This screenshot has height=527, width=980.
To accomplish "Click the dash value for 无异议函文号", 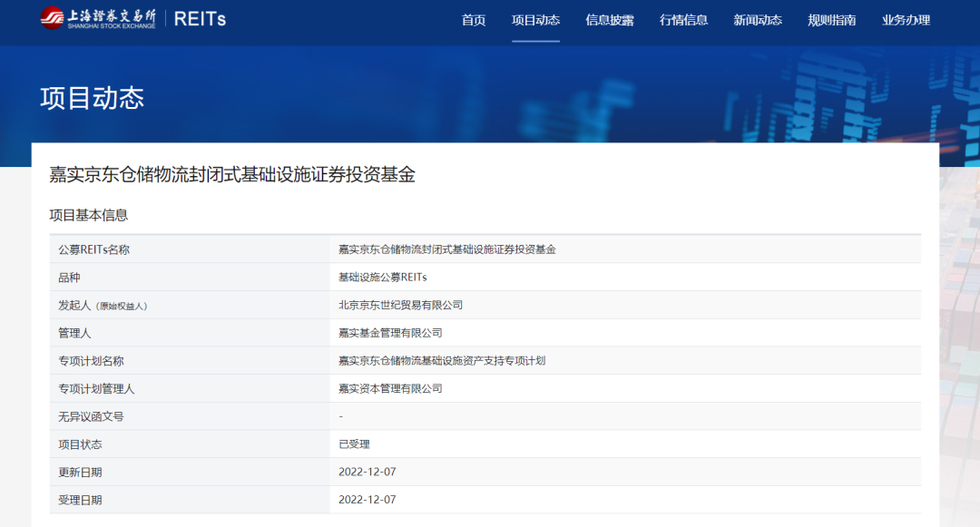I will 340,416.
